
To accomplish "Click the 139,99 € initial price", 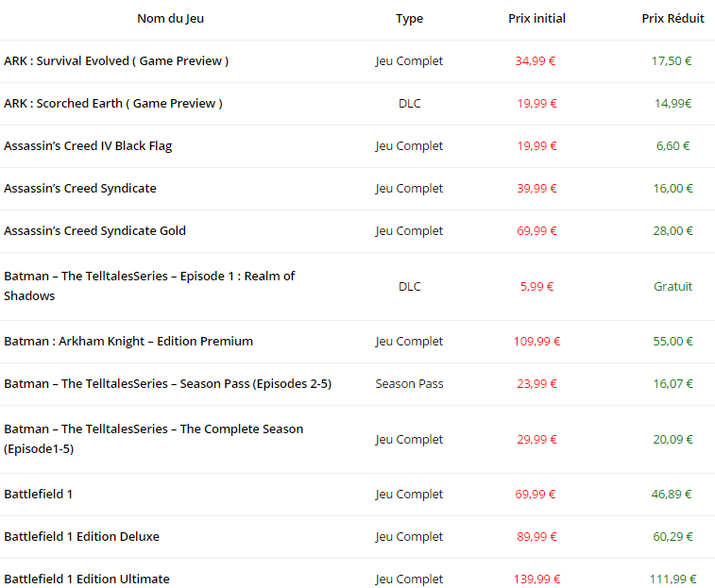I will click(536, 580).
